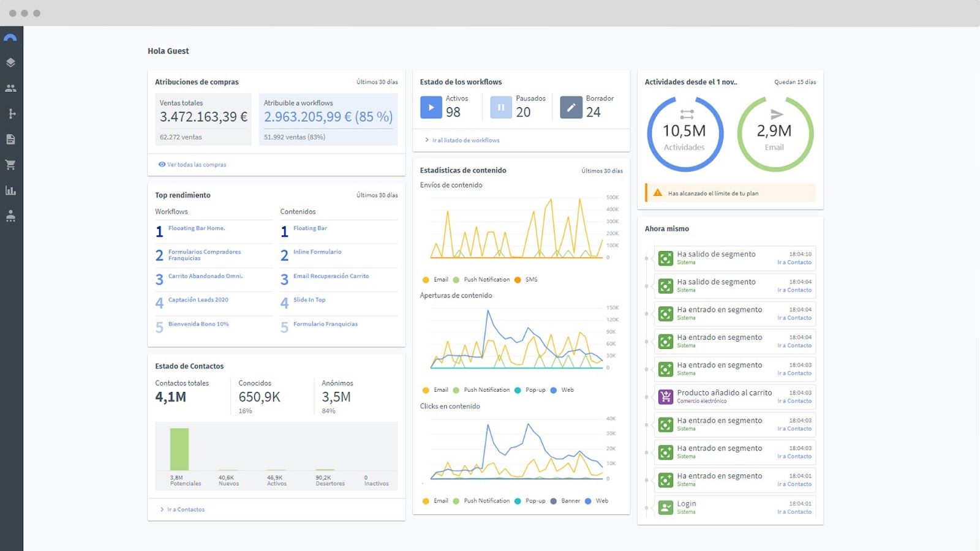Open the user support icon in sidebar

[10, 216]
